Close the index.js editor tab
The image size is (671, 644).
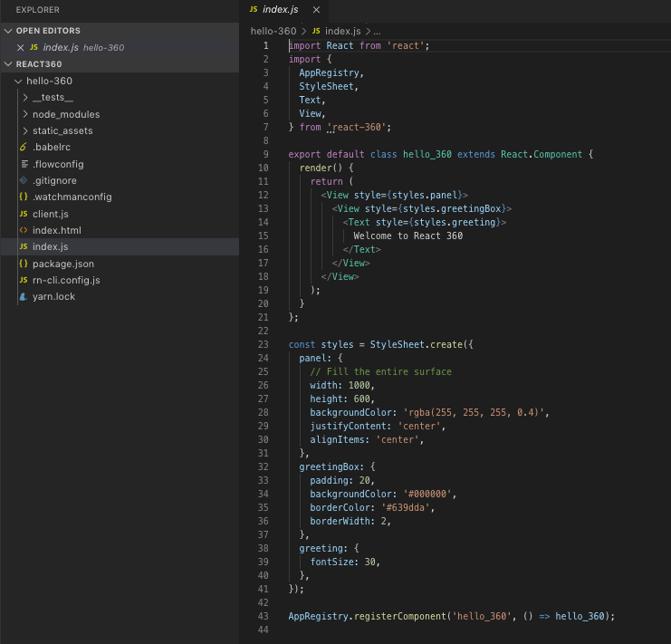click(x=316, y=9)
